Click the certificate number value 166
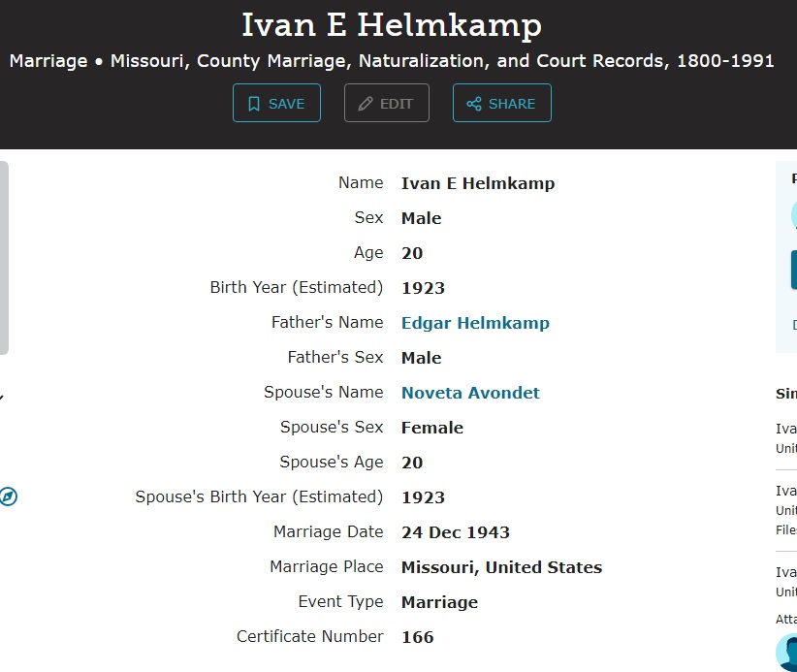Screen dimensions: 797x672 [x=417, y=637]
